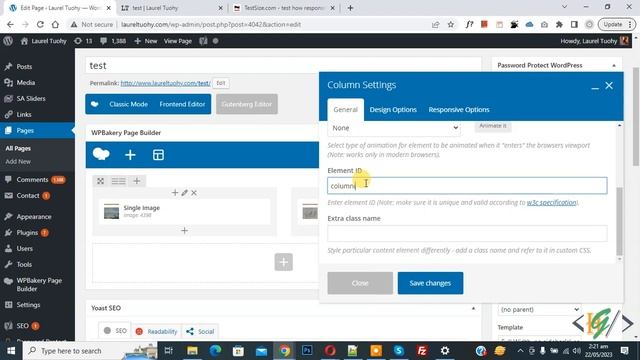Open the permalink URL link

click(165, 83)
